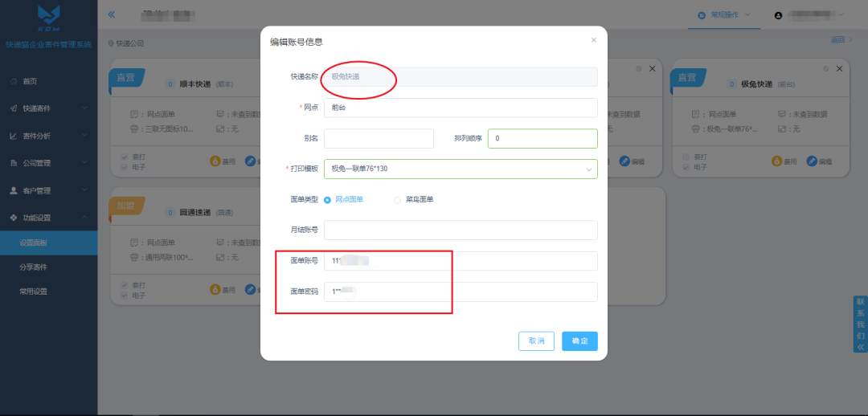Expand 客户管理 sidebar menu
868x416 pixels.
[x=49, y=190]
